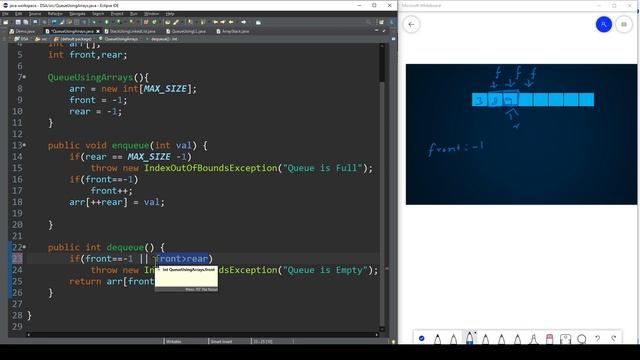This screenshot has width=640, height=360.
Task: Open the Refactor menu
Action: point(55,14)
